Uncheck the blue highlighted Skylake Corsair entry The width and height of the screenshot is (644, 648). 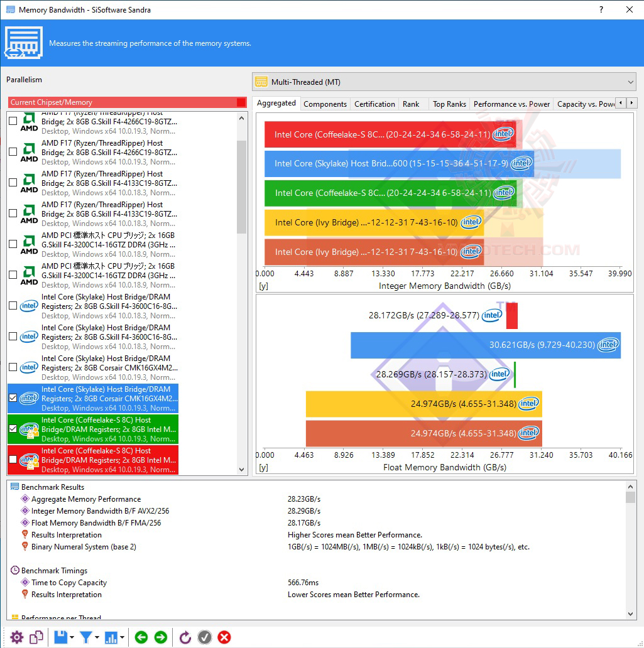click(13, 398)
